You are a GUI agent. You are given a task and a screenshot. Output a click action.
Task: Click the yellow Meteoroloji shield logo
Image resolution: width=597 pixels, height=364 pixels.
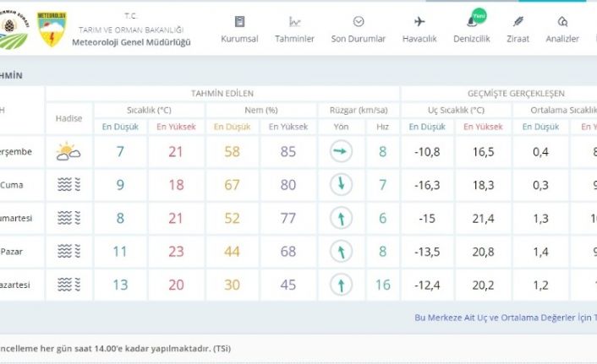(x=52, y=30)
